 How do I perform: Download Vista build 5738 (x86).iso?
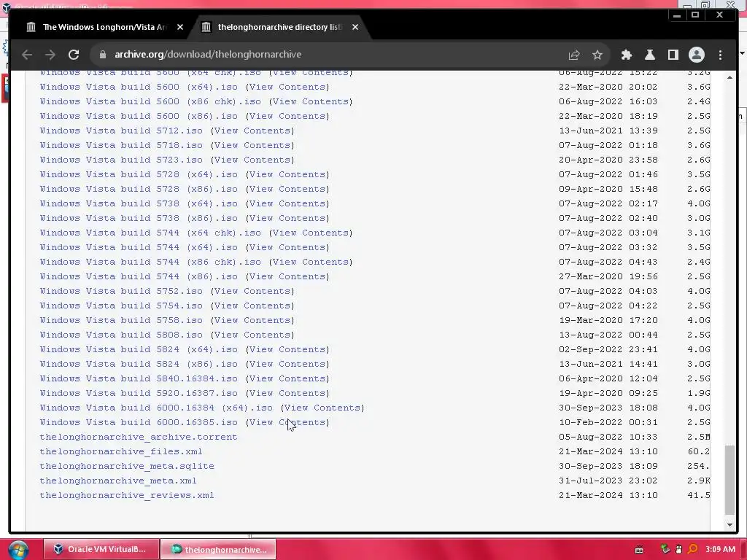click(x=139, y=218)
